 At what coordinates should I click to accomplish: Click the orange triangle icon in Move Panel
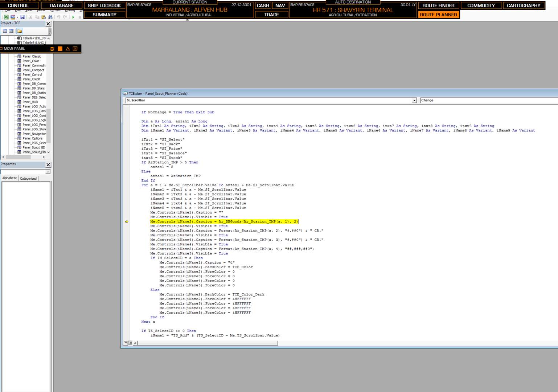(x=67, y=49)
